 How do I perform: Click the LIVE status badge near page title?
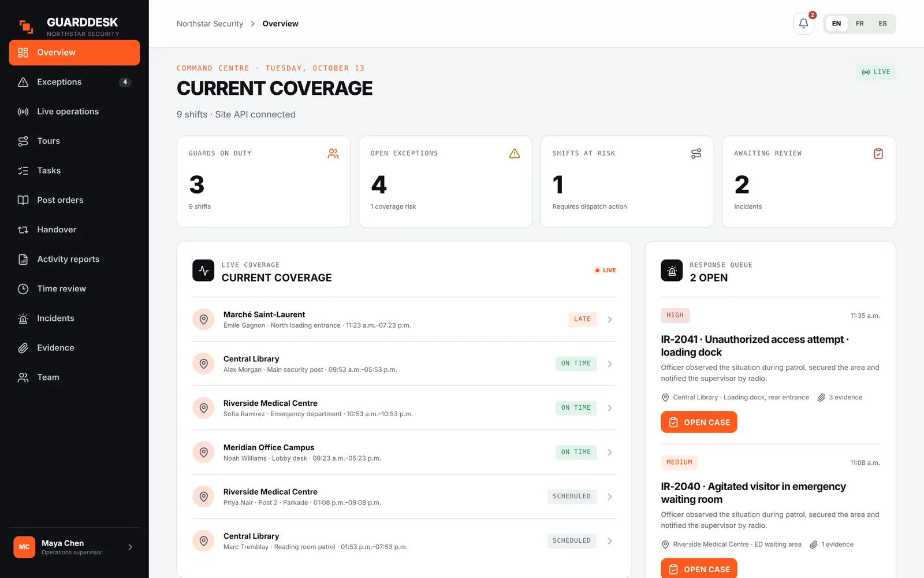click(876, 72)
